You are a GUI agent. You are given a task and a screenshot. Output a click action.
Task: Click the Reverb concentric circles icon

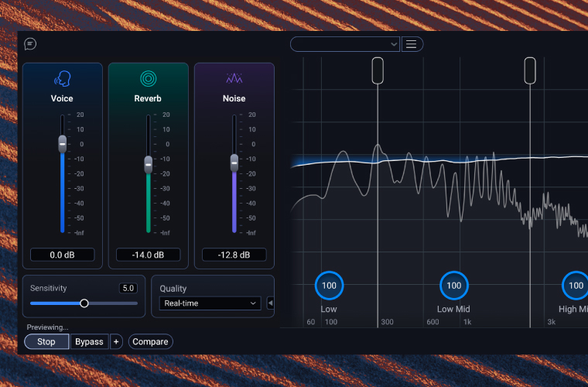pyautogui.click(x=148, y=79)
